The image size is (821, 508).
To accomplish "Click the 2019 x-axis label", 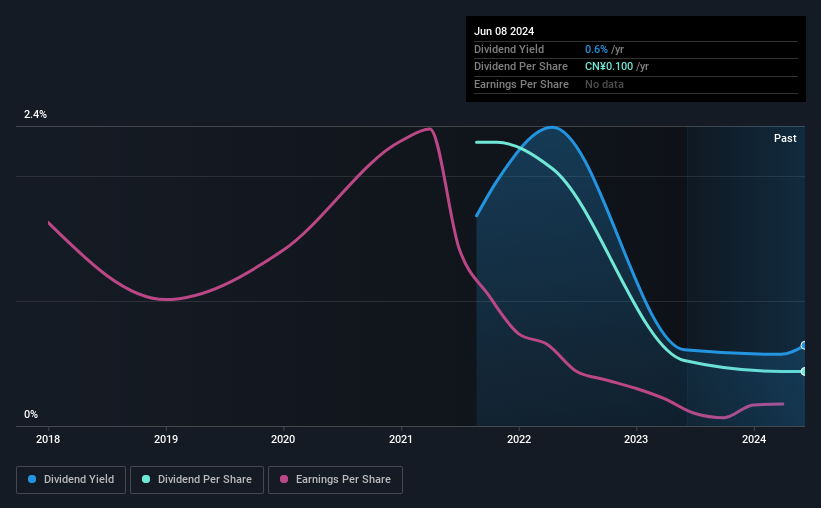I will pos(166,439).
